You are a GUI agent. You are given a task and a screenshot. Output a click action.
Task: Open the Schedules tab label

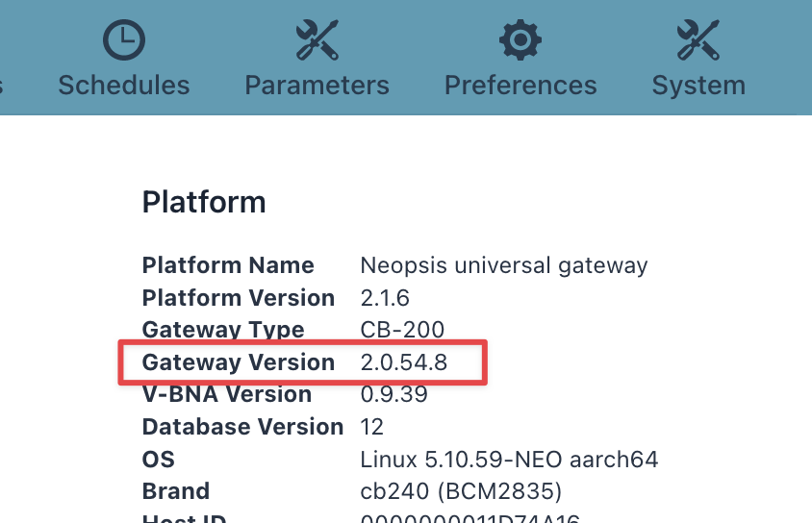(x=124, y=86)
